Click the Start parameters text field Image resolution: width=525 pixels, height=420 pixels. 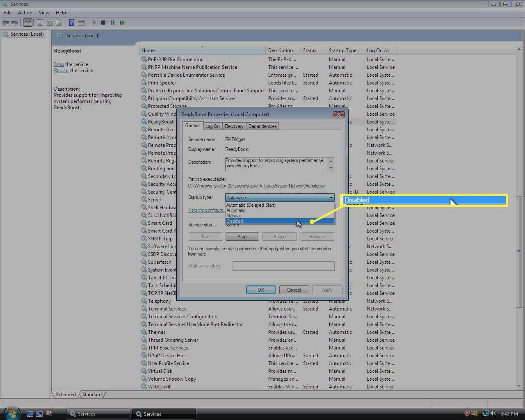[283, 266]
